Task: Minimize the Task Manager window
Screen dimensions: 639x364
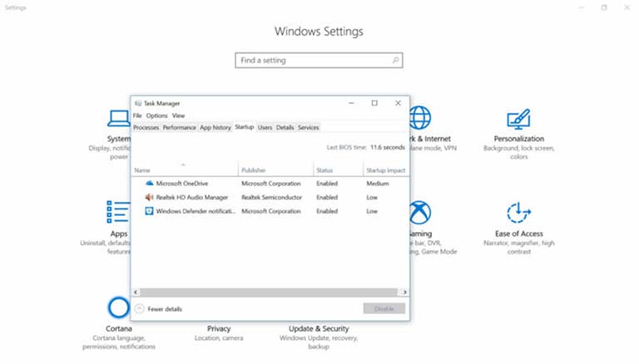Action: 351,103
